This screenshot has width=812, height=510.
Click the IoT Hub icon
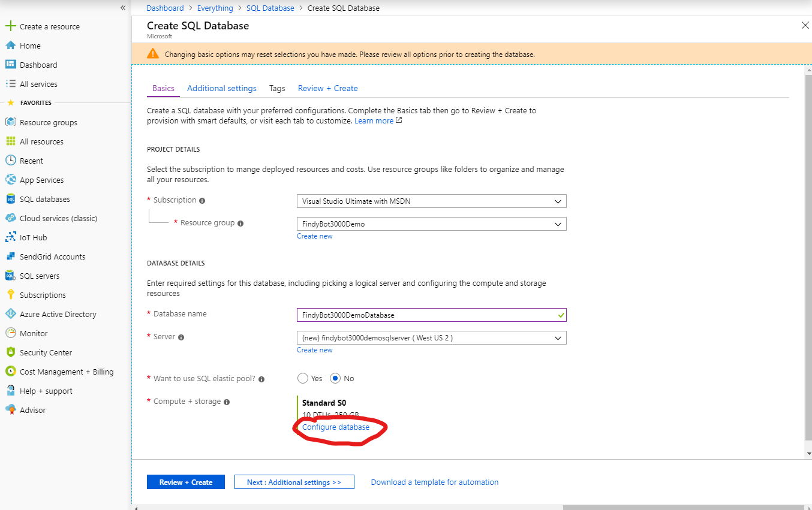[10, 237]
